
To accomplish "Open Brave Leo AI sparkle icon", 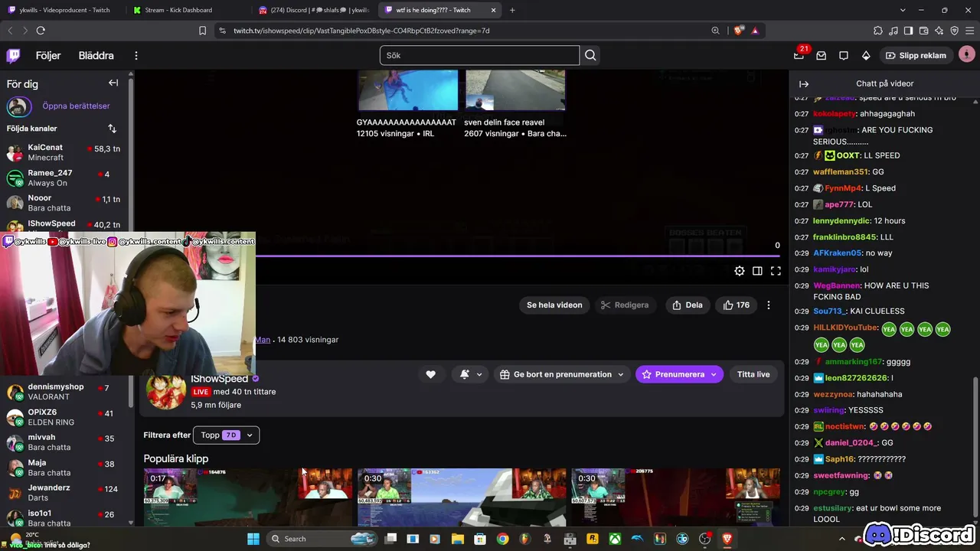I will coord(939,31).
